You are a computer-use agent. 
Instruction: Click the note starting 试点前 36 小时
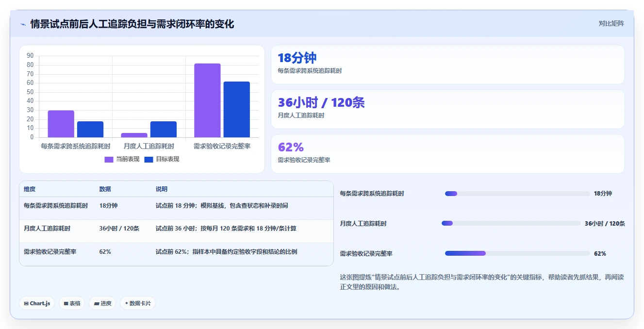pos(226,229)
